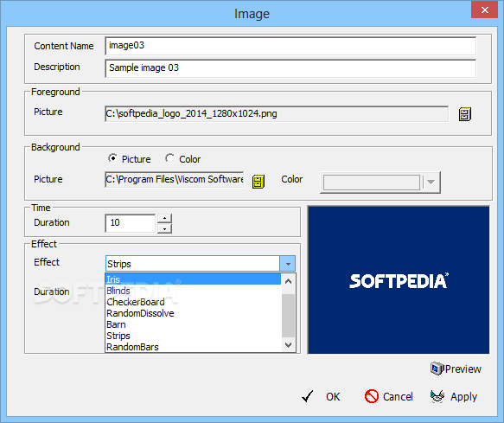Viewport: 504px width, 423px height.
Task: Click the Effect field showing Strips
Action: (x=193, y=264)
